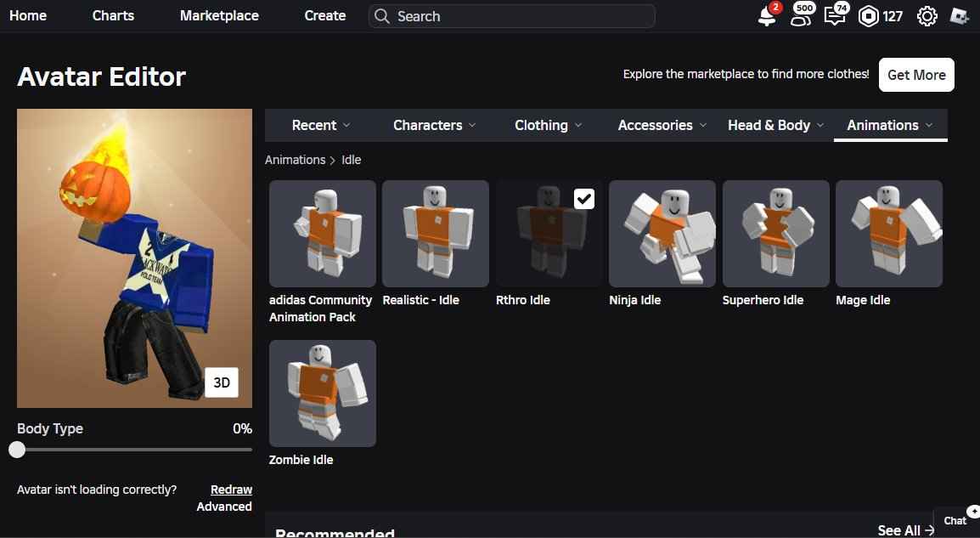980x538 pixels.
Task: View your 500 friends list
Action: (799, 15)
